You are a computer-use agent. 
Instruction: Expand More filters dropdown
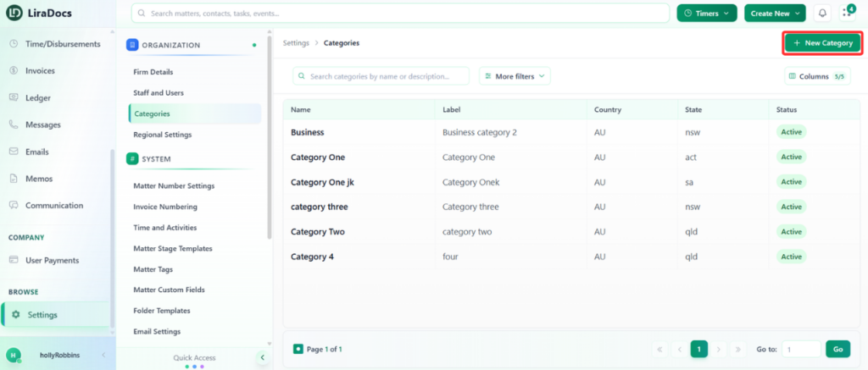click(515, 76)
